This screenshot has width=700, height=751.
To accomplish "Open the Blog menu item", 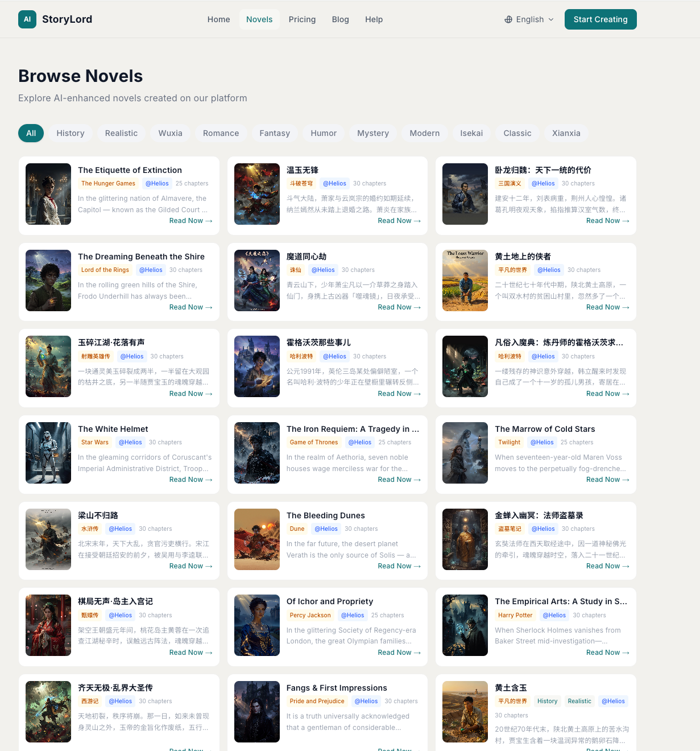I will 341,19.
